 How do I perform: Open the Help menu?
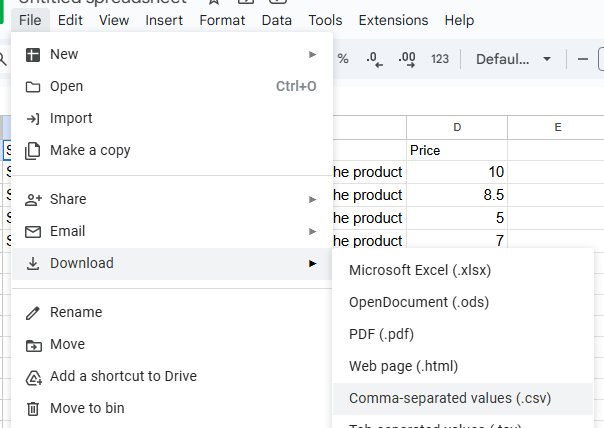(x=459, y=20)
